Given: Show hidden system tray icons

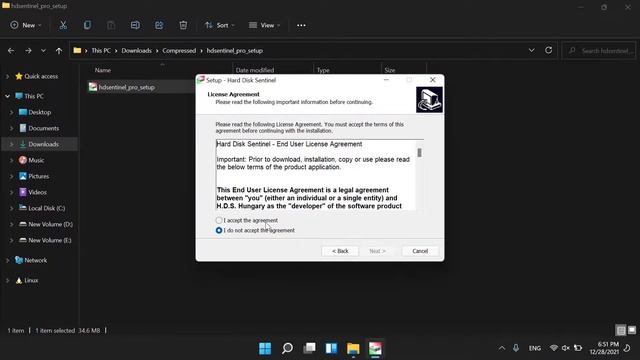Looking at the screenshot, I should pos(502,348).
